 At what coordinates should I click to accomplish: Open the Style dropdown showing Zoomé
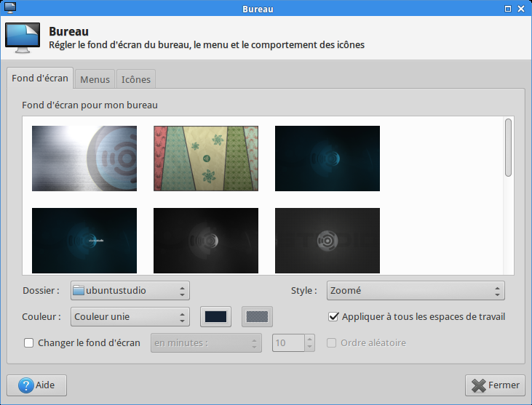[x=415, y=291]
